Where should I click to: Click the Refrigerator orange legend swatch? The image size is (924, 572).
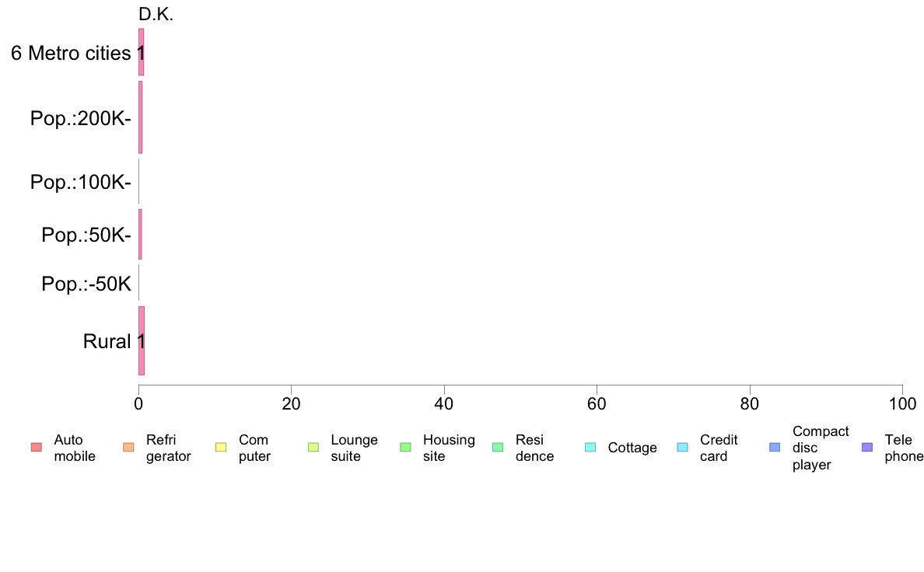[x=128, y=447]
